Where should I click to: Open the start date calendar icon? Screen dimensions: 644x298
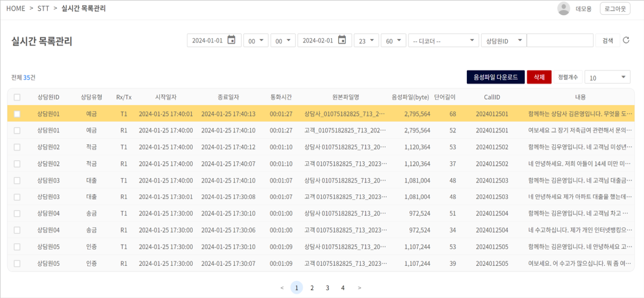click(x=232, y=40)
